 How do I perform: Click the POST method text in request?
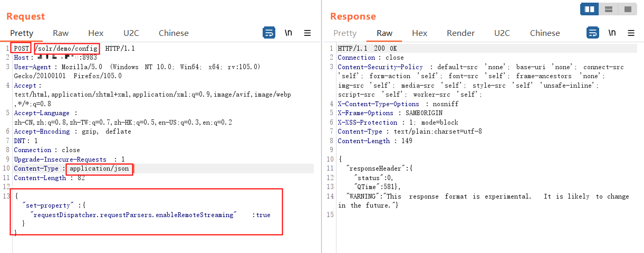[22, 49]
